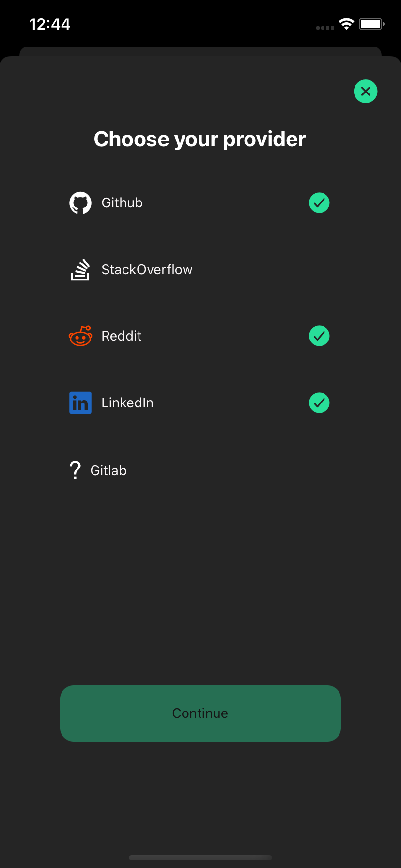
Task: Click the cellular signal dots icon
Action: pos(324,28)
